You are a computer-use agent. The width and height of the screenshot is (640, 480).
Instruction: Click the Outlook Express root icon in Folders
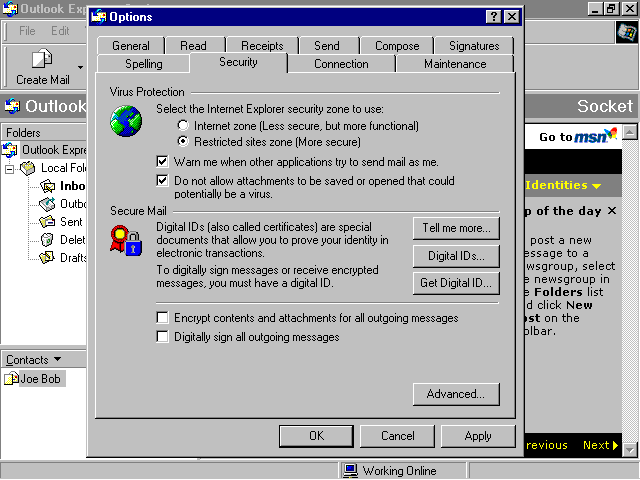coord(10,150)
